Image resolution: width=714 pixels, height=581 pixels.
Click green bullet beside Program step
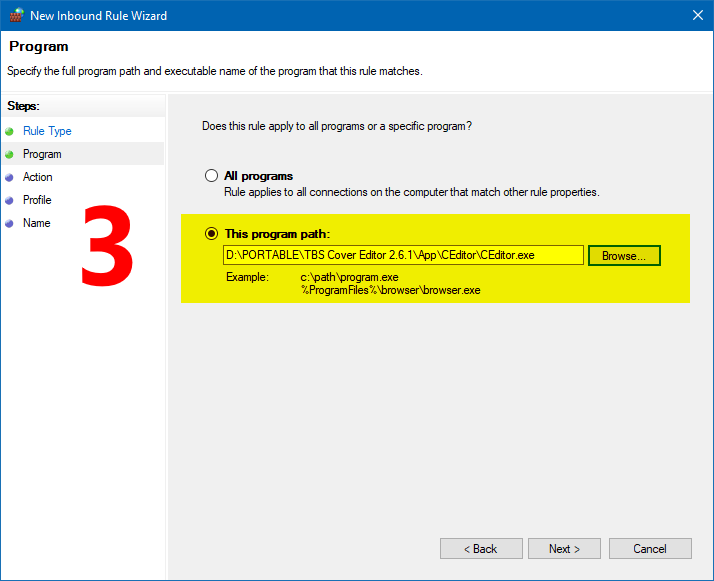coord(9,154)
